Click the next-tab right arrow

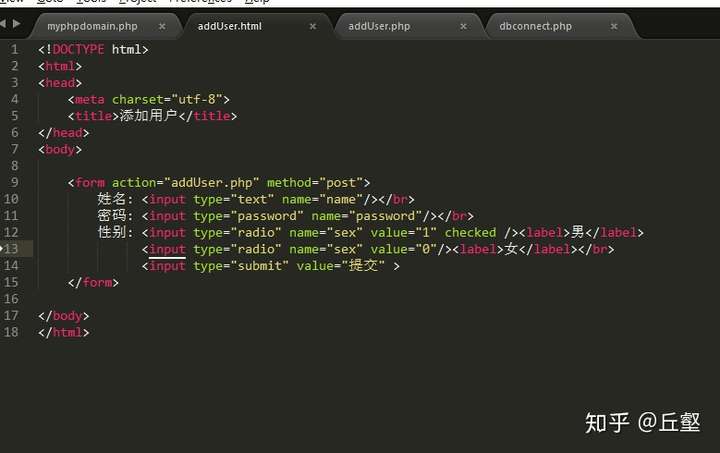[x=17, y=23]
